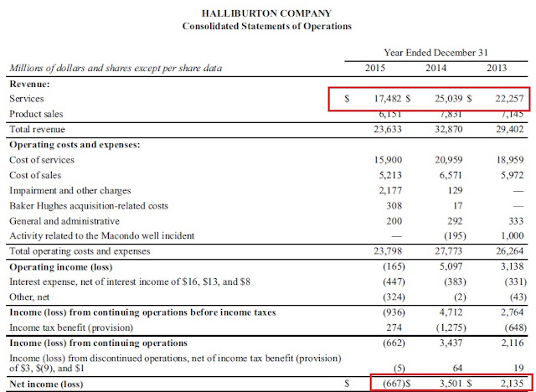Screen dimensions: 536x392
Task: Select the Product sales row label
Action: (36, 114)
